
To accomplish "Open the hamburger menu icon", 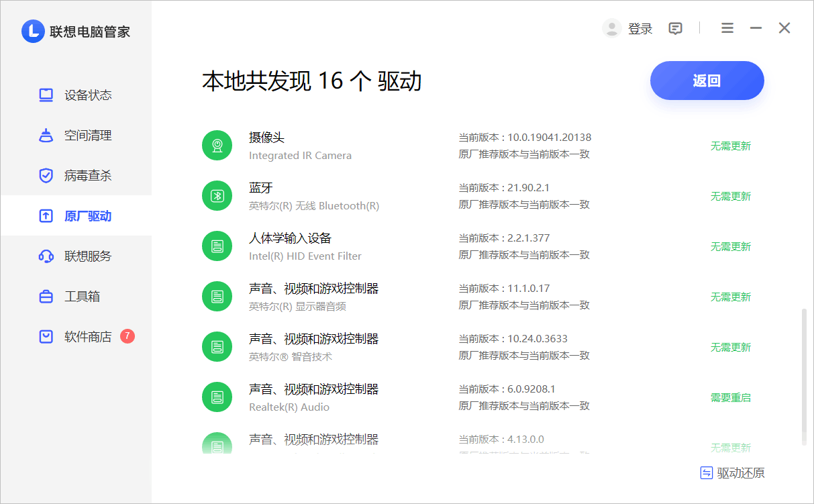I will (727, 28).
